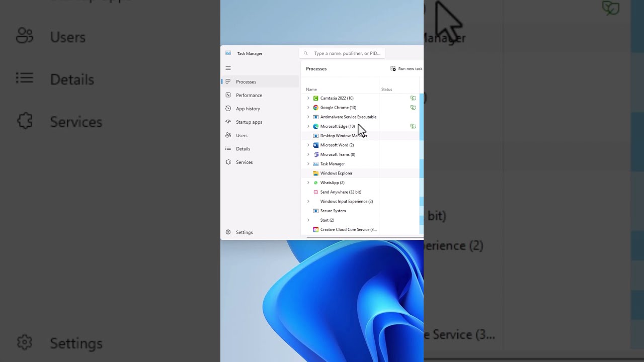Open the Users page
This screenshot has width=644, height=362.
coord(260,135)
